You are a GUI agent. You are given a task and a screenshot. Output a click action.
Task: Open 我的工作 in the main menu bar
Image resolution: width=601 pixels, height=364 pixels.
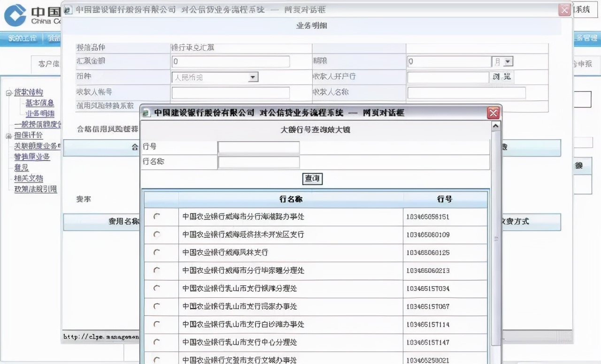tap(22, 38)
